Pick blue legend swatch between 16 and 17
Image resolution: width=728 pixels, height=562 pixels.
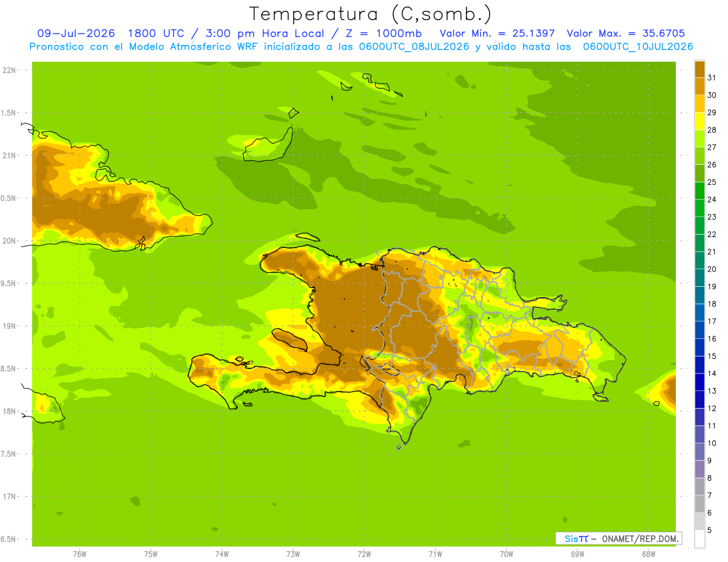[x=700, y=330]
